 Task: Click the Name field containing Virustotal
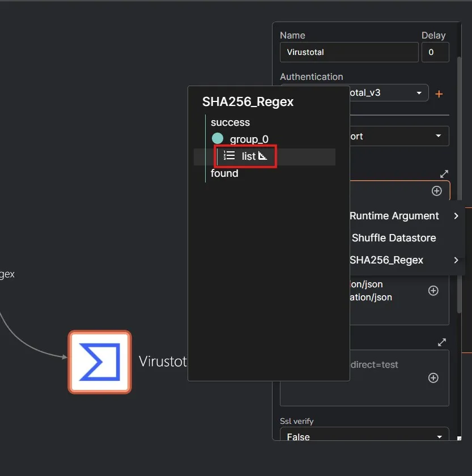click(348, 52)
